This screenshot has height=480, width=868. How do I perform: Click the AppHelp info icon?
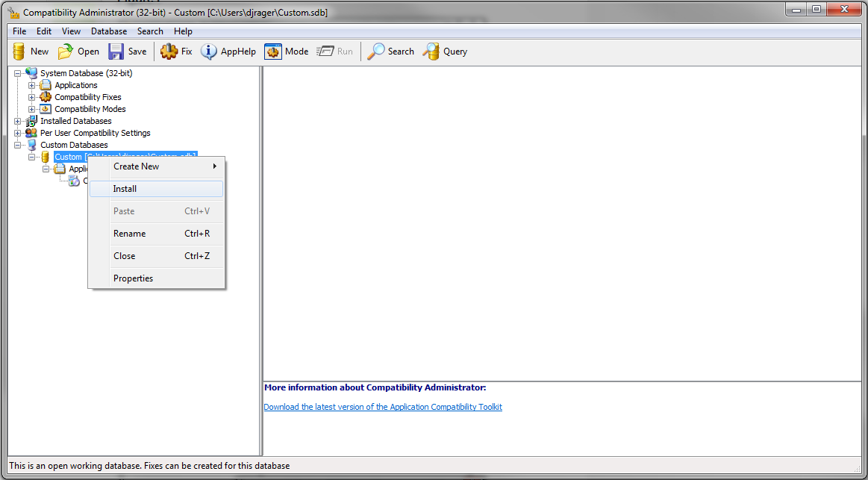208,52
